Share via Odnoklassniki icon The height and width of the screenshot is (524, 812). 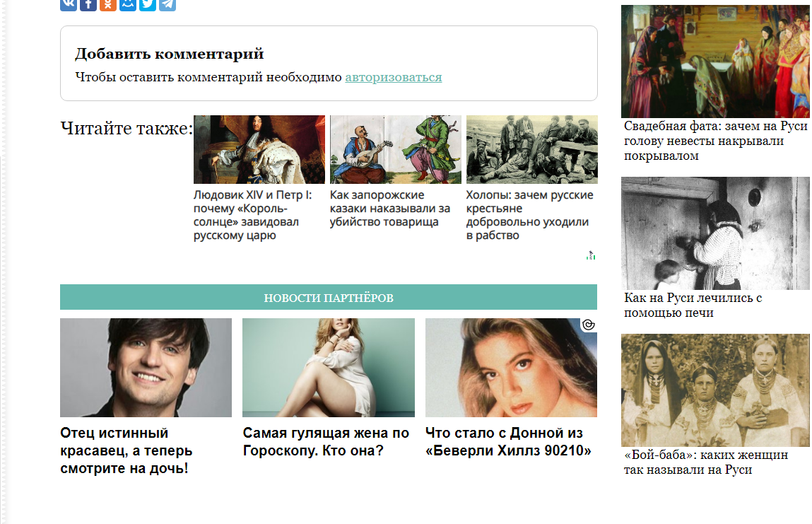107,4
